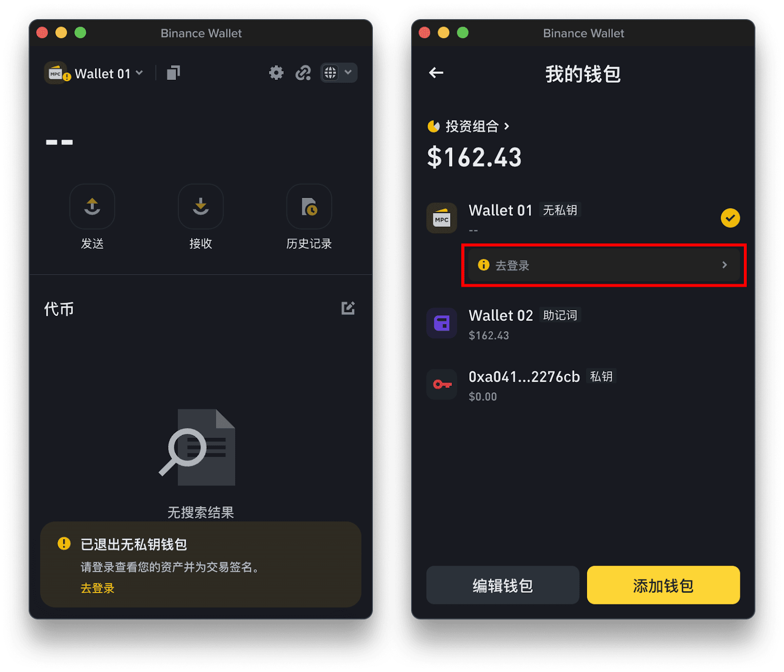784x672 pixels.
Task: Click the 发送 send icon
Action: (x=92, y=206)
